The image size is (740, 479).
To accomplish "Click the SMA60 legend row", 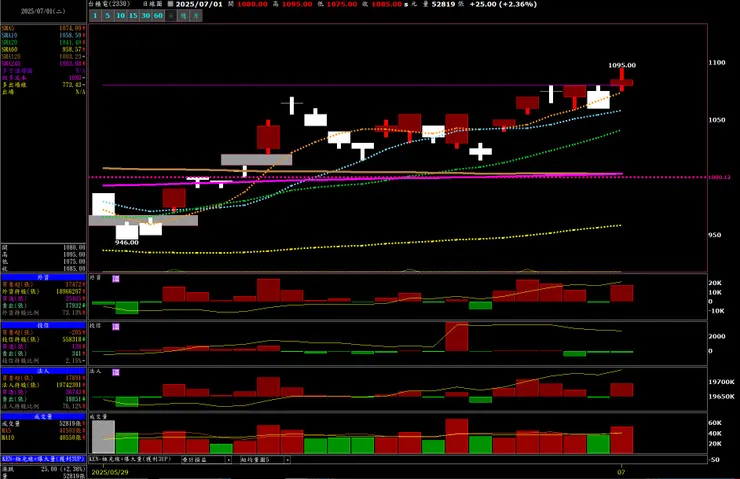I will (43, 50).
